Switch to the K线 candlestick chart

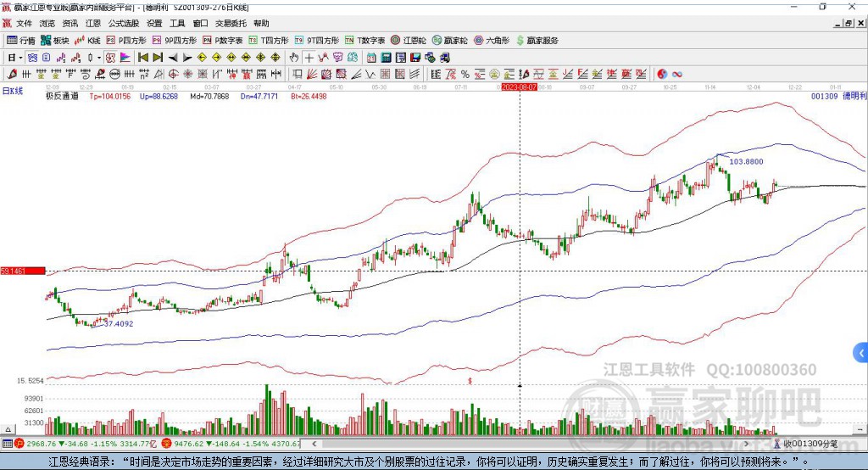(87, 41)
